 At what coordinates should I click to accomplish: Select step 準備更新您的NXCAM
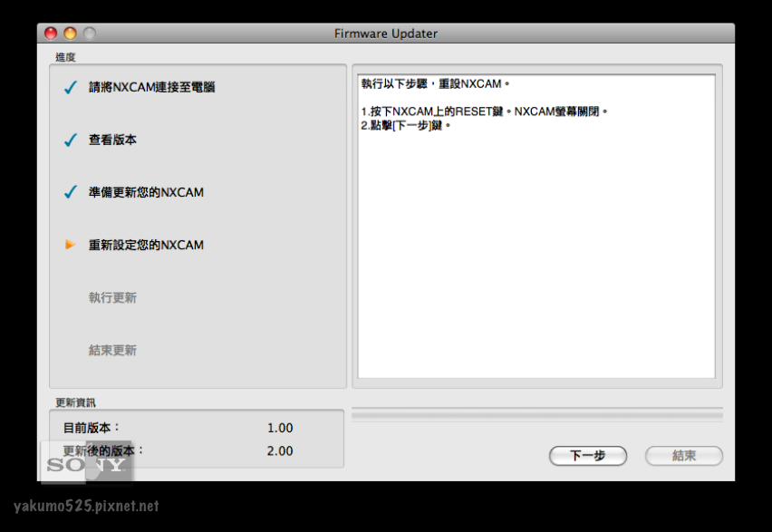click(x=146, y=192)
